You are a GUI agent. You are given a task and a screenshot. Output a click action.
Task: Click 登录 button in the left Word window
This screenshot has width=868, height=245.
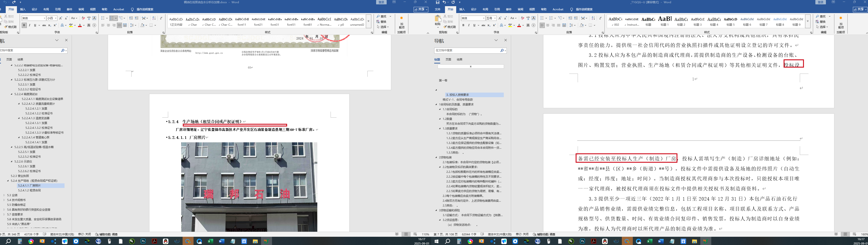(381, 2)
